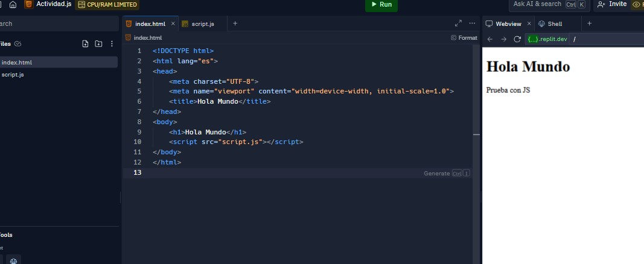Click the new folder icon in Files

click(98, 44)
